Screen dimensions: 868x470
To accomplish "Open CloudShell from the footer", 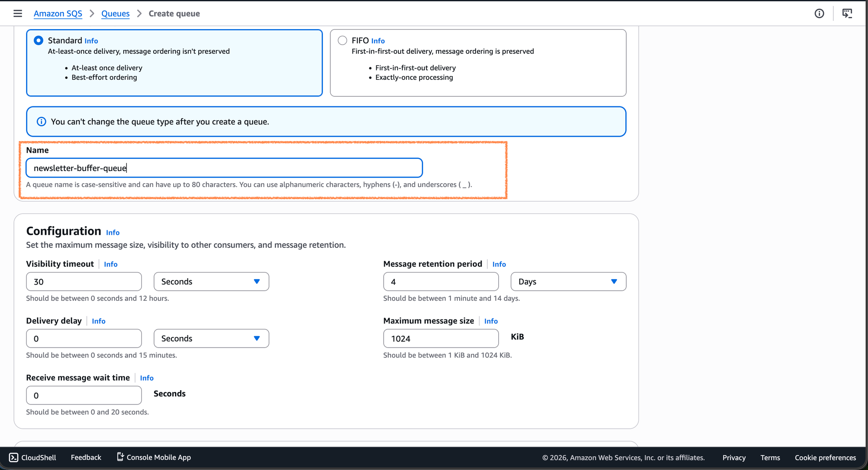I will click(x=33, y=457).
